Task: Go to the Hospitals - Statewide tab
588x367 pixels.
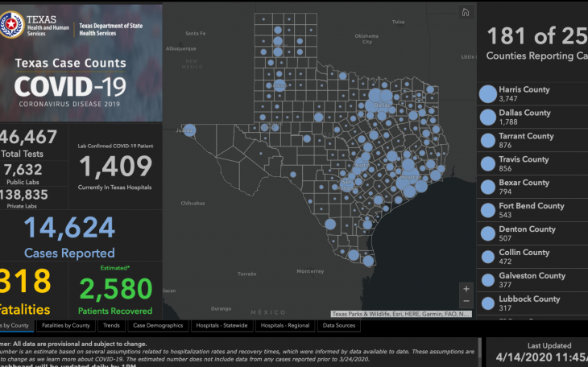Action: tap(223, 326)
